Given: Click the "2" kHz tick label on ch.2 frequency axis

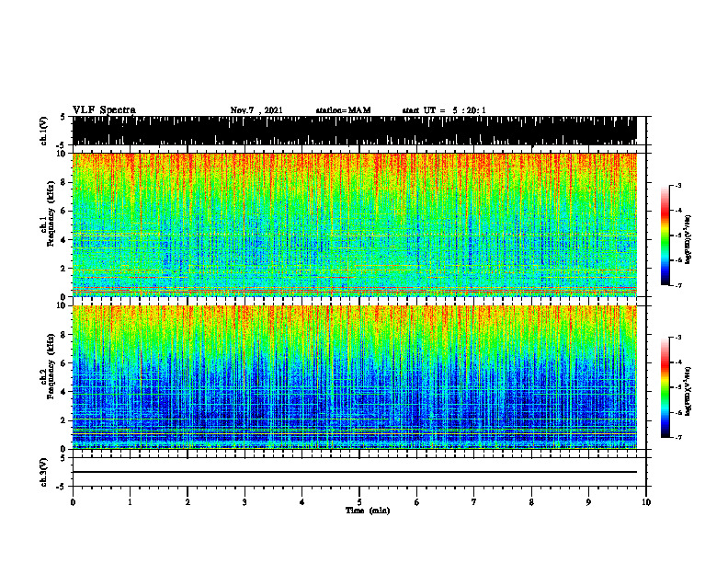Looking at the screenshot, I should (64, 420).
